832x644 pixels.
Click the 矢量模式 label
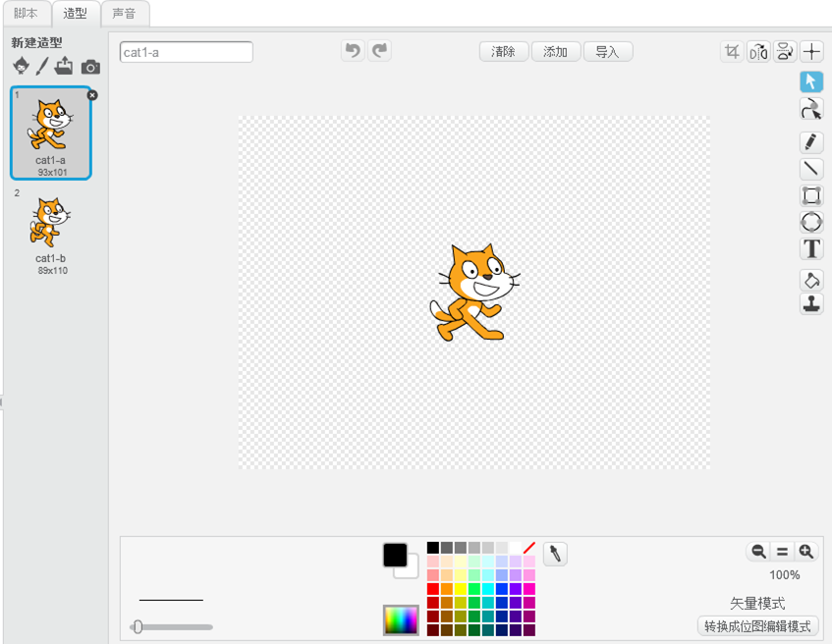757,603
